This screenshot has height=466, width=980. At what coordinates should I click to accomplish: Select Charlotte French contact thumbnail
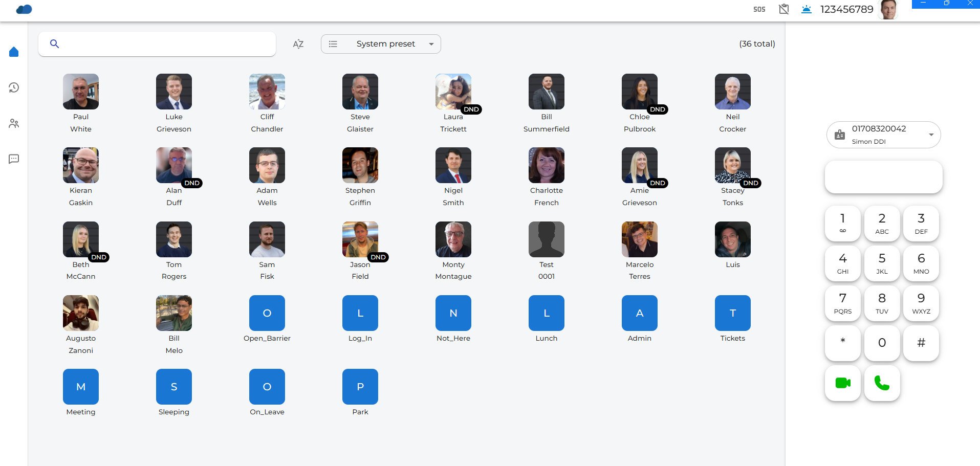click(546, 165)
